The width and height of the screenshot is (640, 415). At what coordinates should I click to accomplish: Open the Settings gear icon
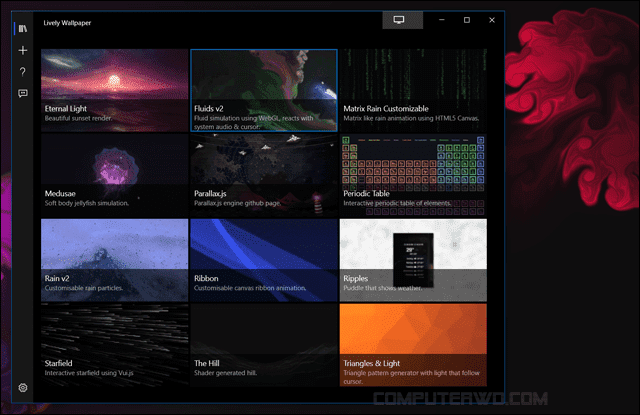click(23, 388)
